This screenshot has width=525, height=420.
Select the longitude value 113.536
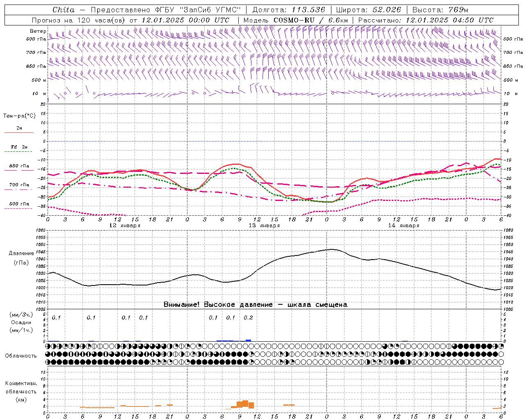pyautogui.click(x=308, y=10)
